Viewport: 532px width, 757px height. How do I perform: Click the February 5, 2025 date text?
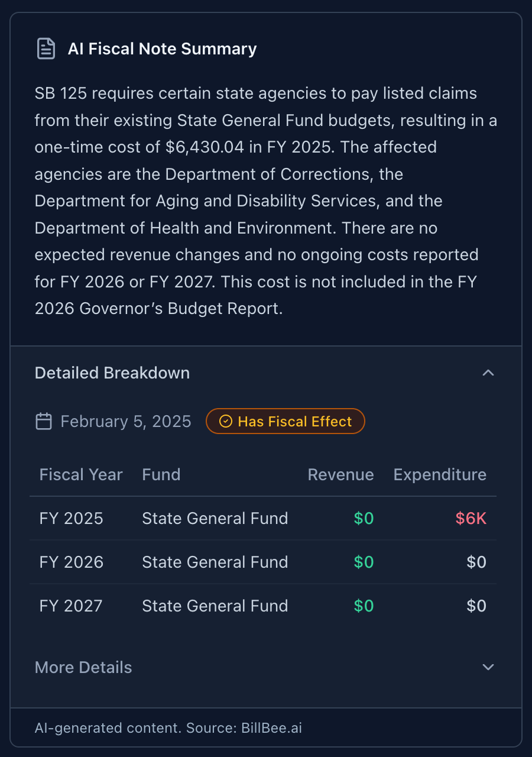126,422
